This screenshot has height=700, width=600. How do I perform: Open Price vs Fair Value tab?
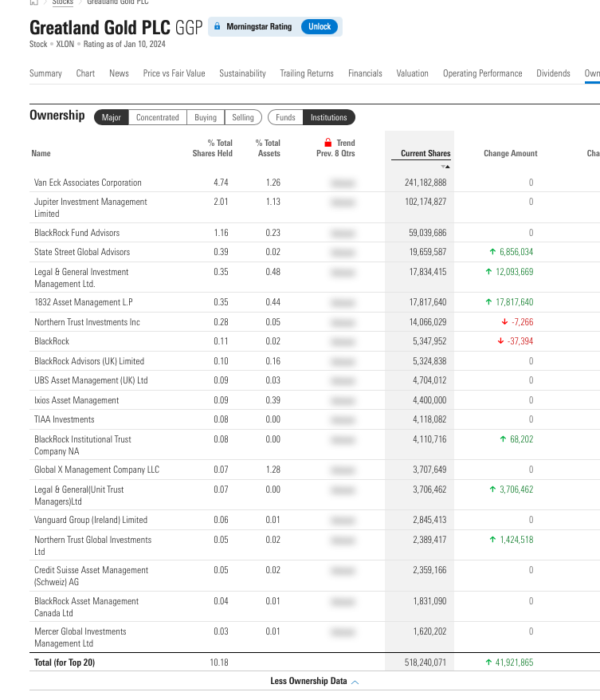click(174, 73)
